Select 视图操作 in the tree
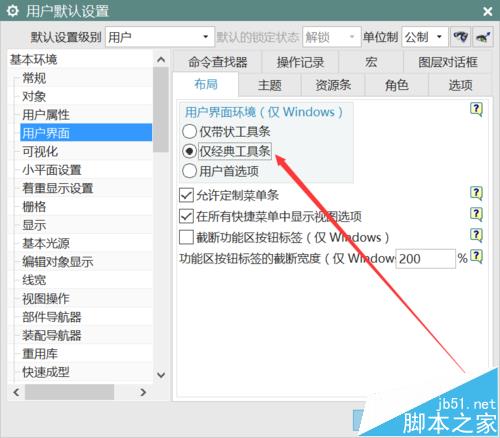The width and height of the screenshot is (500, 438). [x=46, y=298]
